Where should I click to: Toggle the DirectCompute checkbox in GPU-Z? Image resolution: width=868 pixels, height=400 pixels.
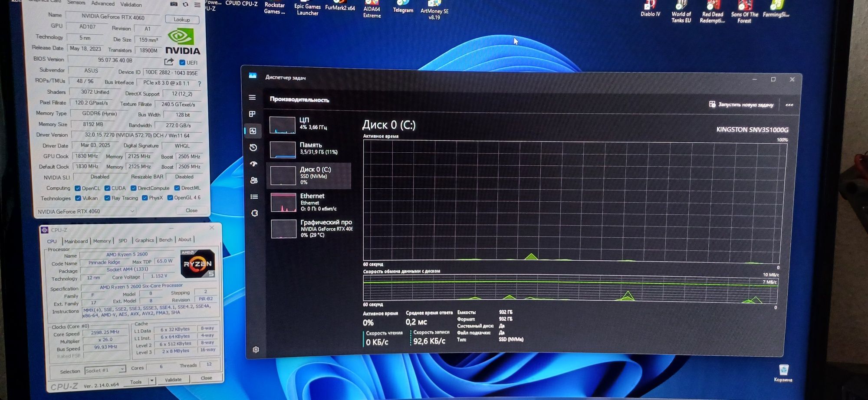click(134, 188)
